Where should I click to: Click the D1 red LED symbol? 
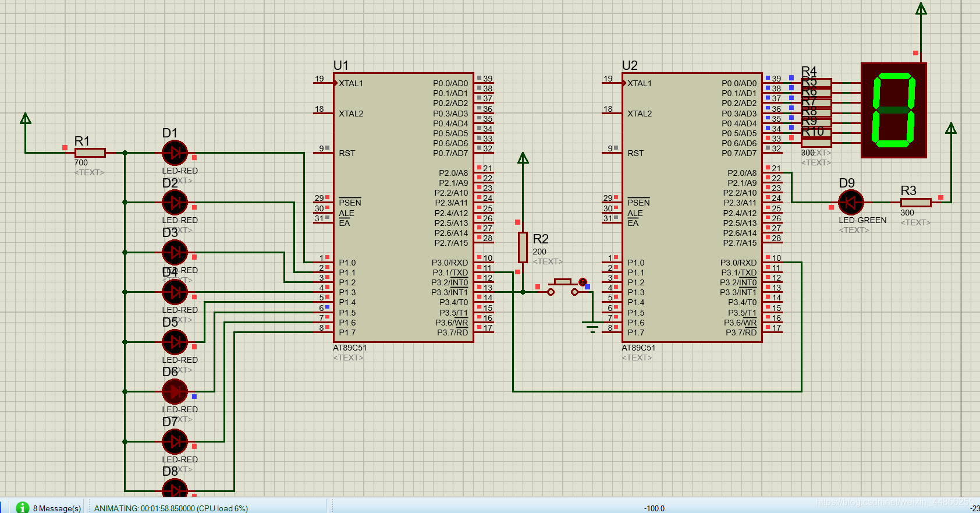[175, 153]
